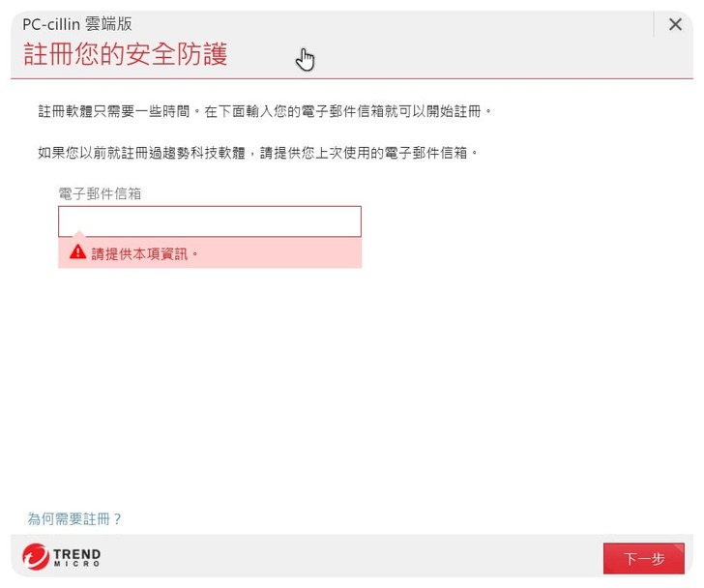Focus the 電子郵件信箱 email input field
The width and height of the screenshot is (704, 588).
pos(209,221)
